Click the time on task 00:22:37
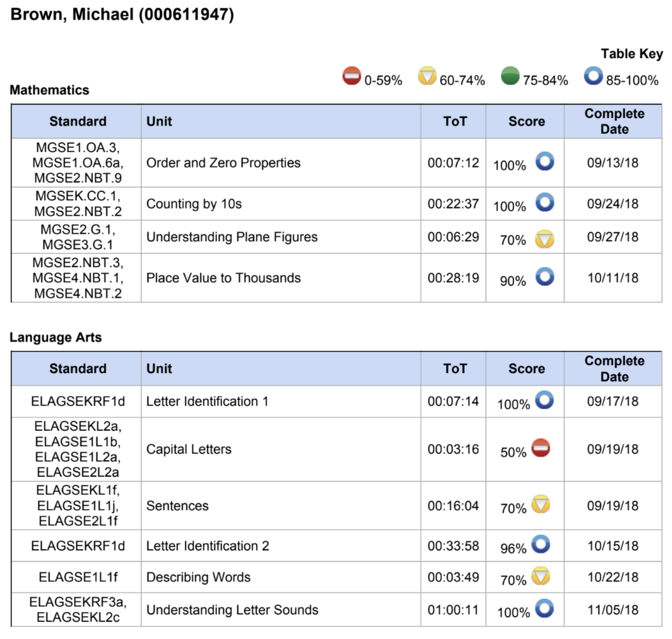Viewport: 672px width, 639px height. tap(453, 204)
